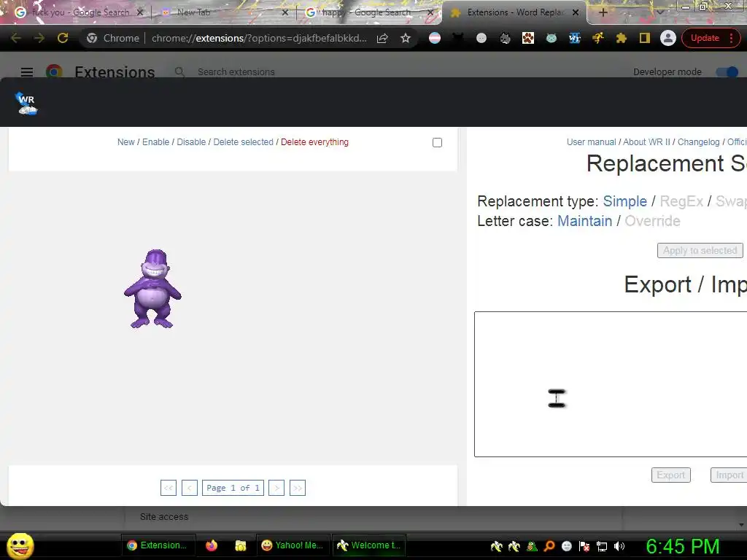
Task: Click the Import button
Action: [729, 475]
